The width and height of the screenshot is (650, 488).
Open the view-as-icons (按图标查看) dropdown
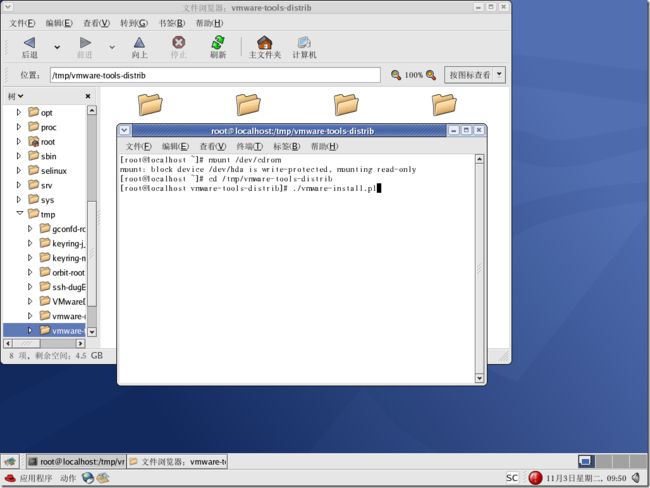coord(475,75)
